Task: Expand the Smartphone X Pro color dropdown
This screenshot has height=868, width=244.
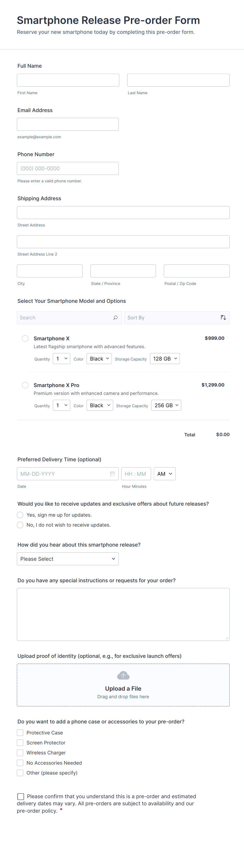Action: pos(100,405)
